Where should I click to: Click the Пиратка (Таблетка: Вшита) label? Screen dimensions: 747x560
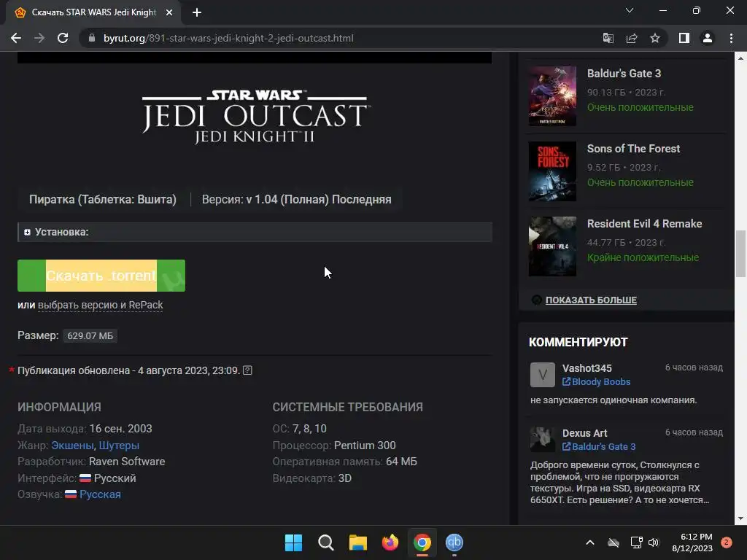coord(103,199)
